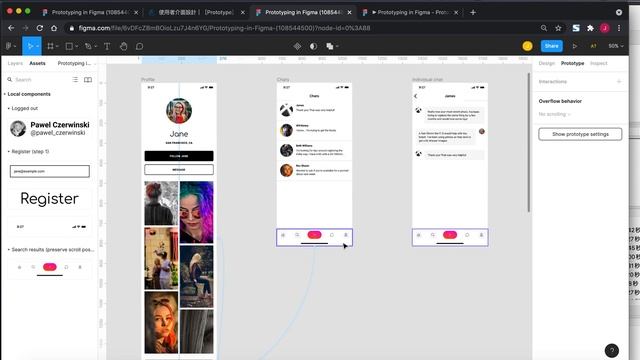The height and width of the screenshot is (360, 640).
Task: Select the status bar component in assets
Action: tap(50, 227)
